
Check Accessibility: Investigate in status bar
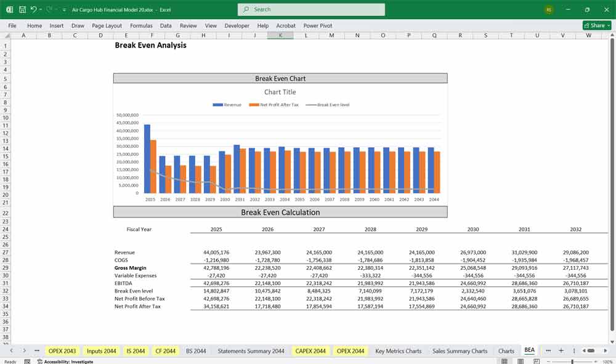click(68, 362)
